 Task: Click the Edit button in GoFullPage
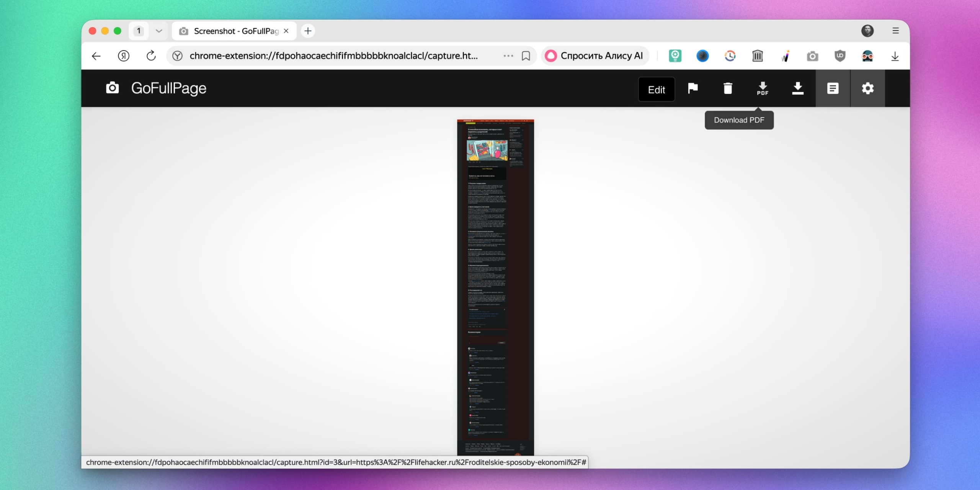pos(656,89)
